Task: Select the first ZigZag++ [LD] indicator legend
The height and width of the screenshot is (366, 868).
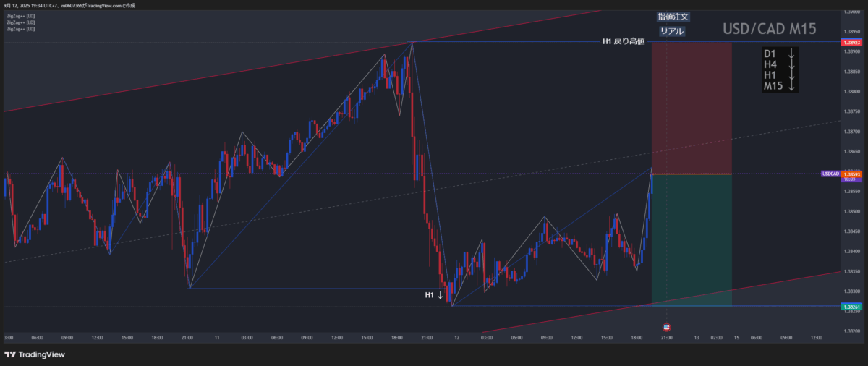Action: (x=20, y=15)
